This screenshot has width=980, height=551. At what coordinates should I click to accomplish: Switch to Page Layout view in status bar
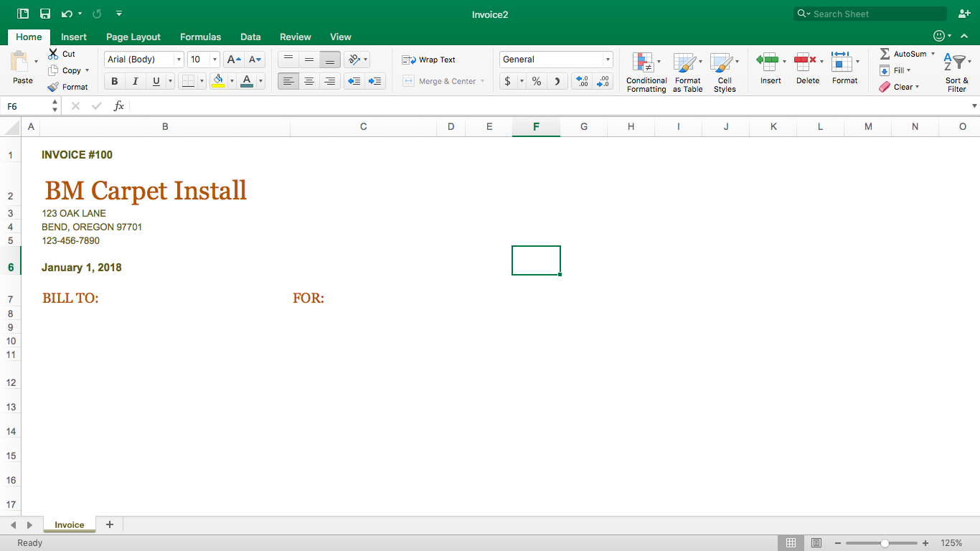(x=816, y=543)
